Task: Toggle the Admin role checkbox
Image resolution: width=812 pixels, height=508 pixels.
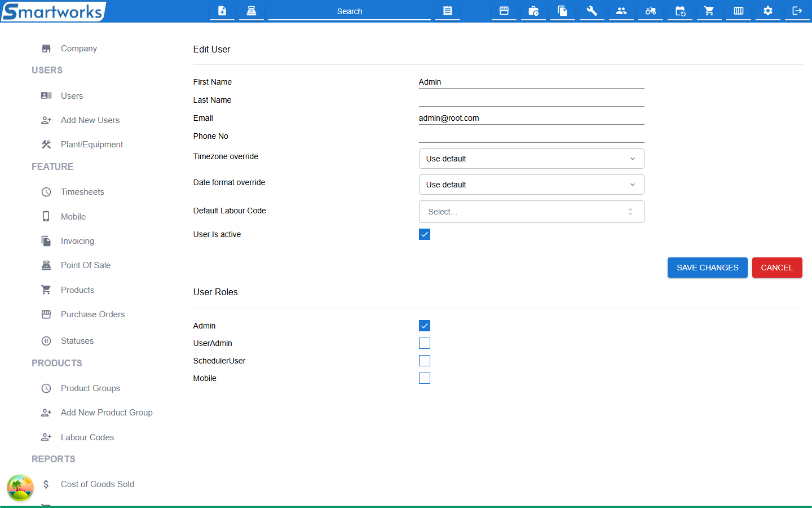Action: coord(425,326)
